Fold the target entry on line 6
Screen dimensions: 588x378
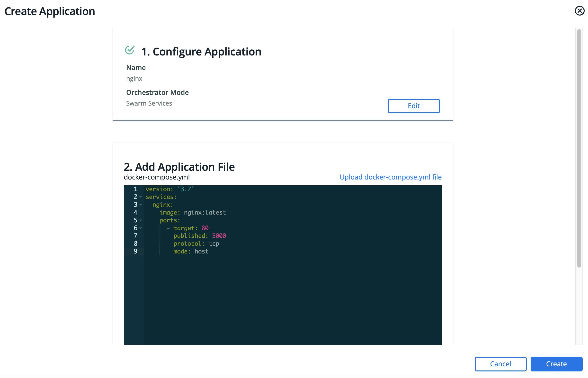click(x=141, y=228)
